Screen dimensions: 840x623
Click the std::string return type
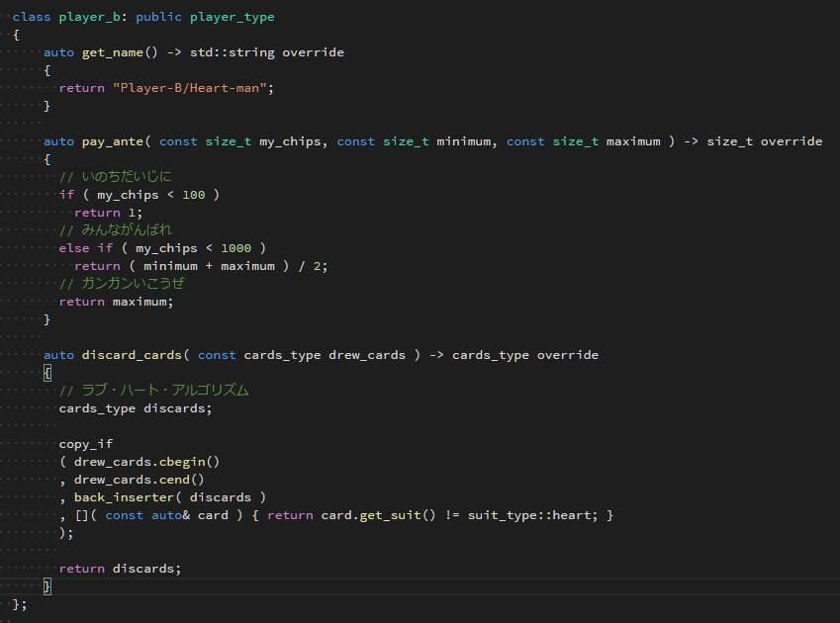[x=232, y=52]
